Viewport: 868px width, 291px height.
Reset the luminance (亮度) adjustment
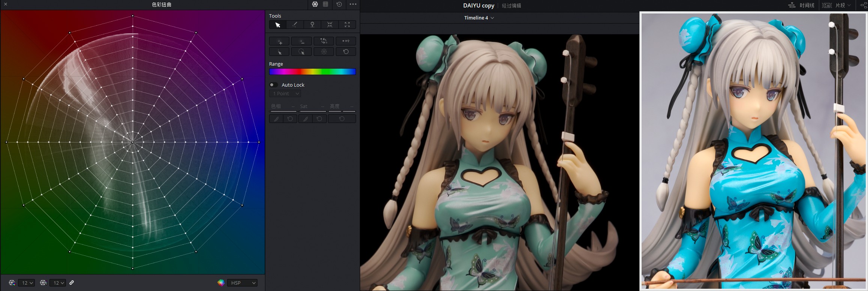pos(342,119)
